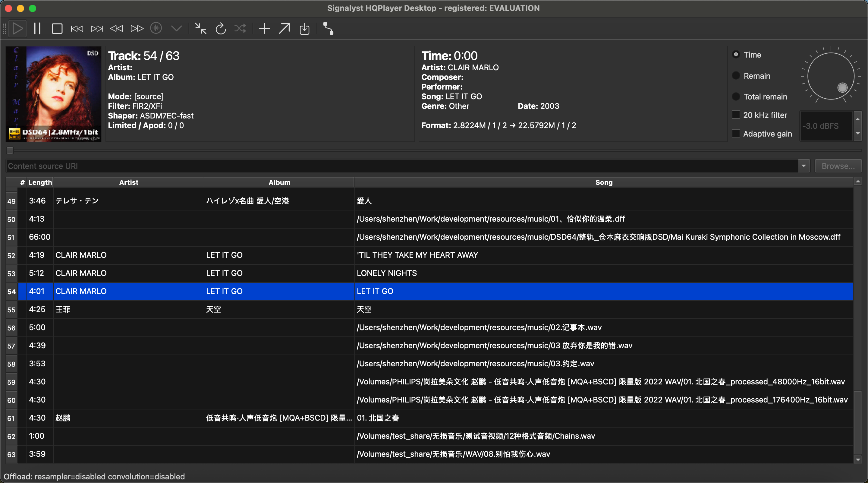Screen dimensions: 868x483
Task: Pause playback with the pause icon
Action: pos(37,29)
